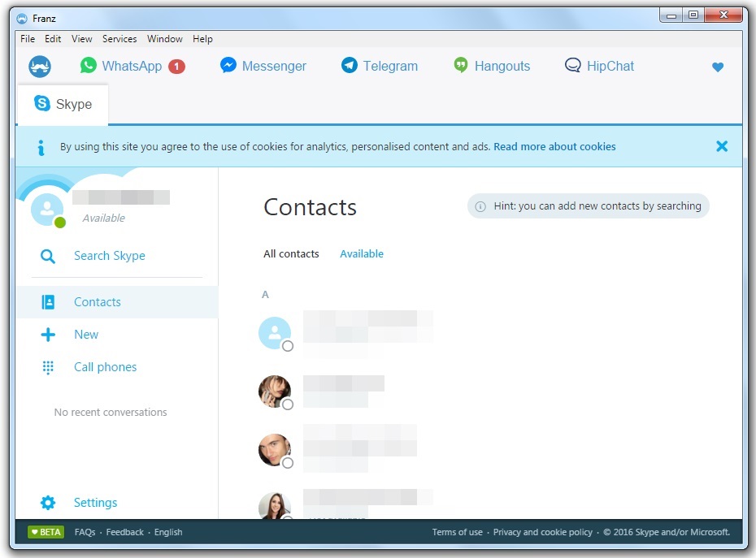Click the magnifying glass search icon
756x558 pixels.
(47, 256)
